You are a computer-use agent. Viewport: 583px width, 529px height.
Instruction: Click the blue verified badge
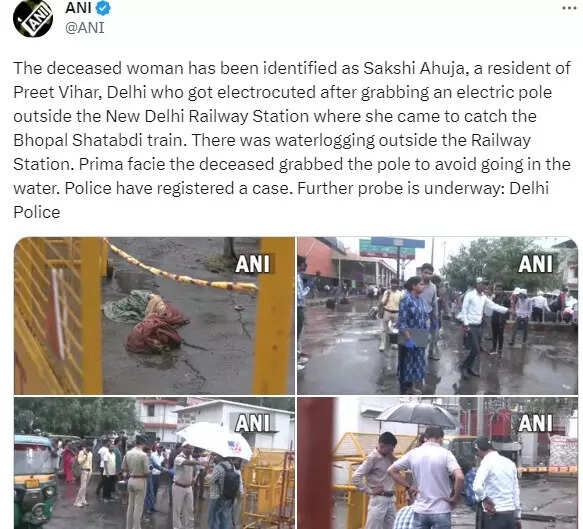[x=103, y=8]
